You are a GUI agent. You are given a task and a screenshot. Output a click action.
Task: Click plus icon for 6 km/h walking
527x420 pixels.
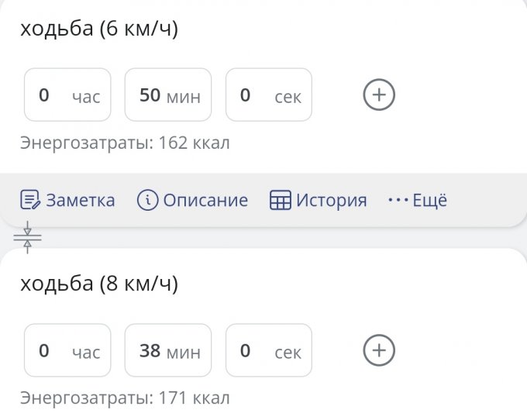(379, 95)
